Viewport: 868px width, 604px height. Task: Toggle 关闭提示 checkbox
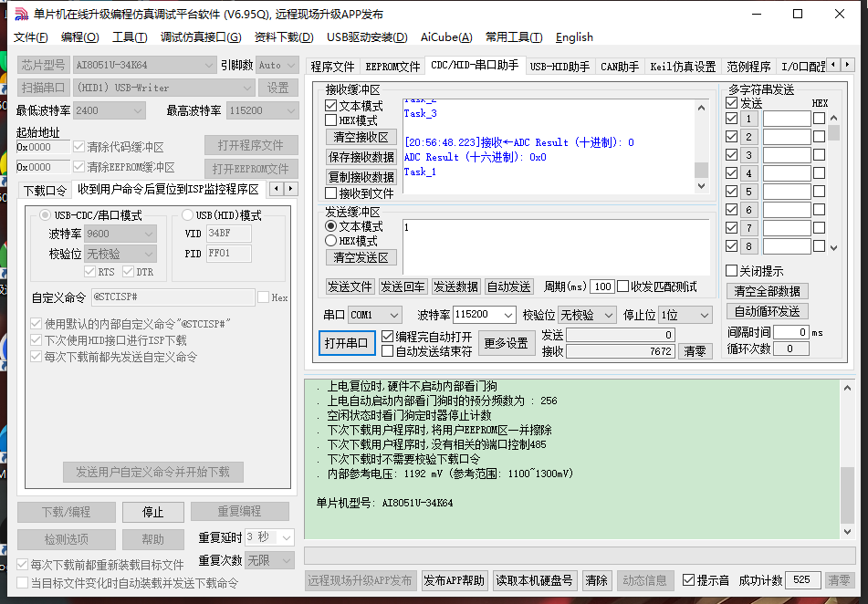pos(731,271)
